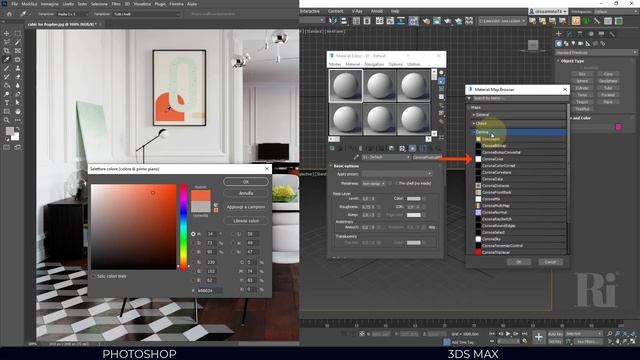Click the Photoshop Home icon
The image size is (640, 360).
click(9, 14)
